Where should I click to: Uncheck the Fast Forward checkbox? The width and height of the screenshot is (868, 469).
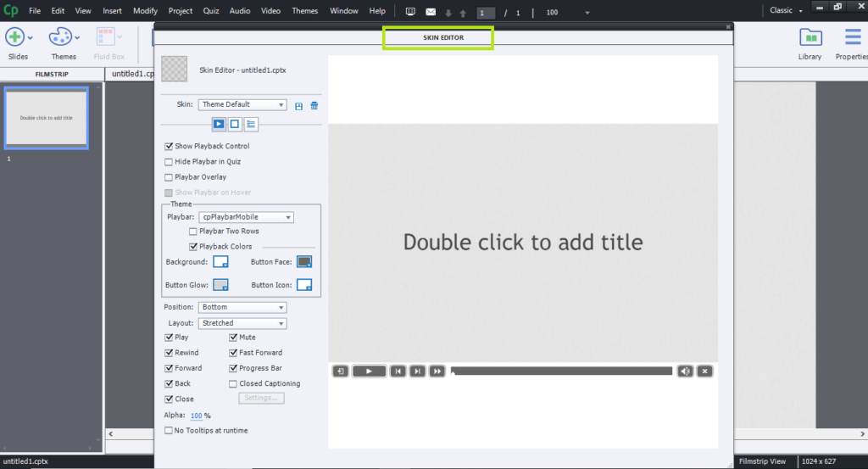[x=233, y=353]
